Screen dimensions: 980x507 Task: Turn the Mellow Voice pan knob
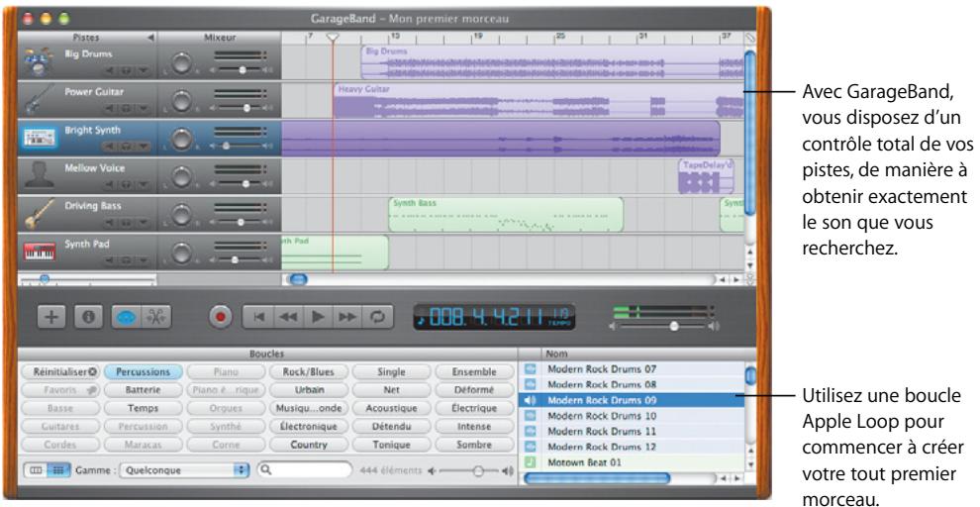[x=181, y=176]
